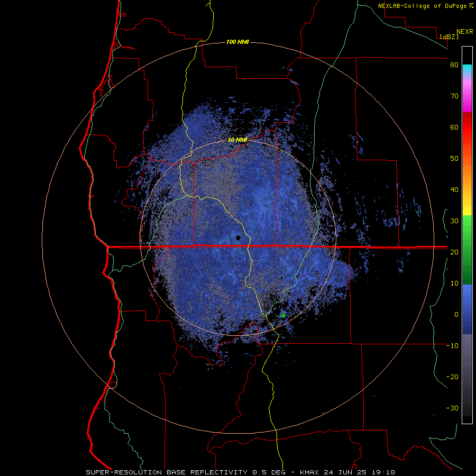Click the 80 dBZ scale value
476x476 pixels.
pos(454,65)
